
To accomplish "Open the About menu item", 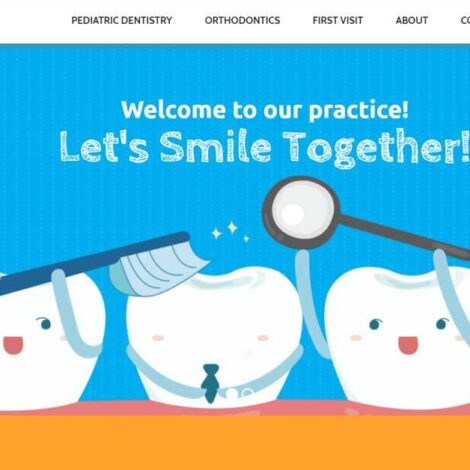I will pos(412,20).
